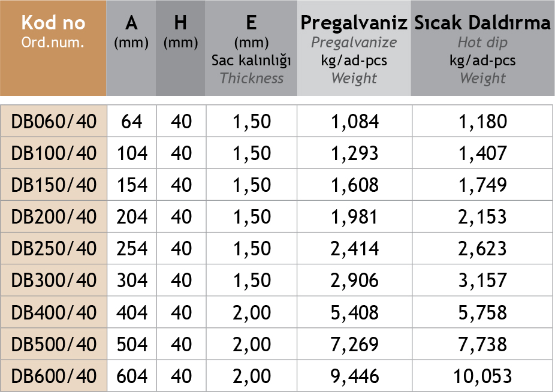The width and height of the screenshot is (555, 392).
Task: Click the 1,084 pregalvanize weight cell
Action: point(354,122)
